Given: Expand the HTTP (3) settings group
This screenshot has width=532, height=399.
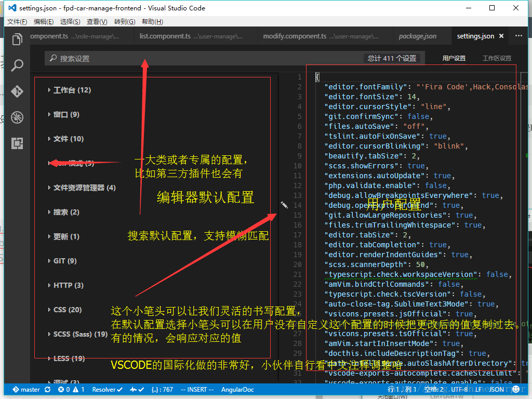Looking at the screenshot, I should [x=65, y=285].
